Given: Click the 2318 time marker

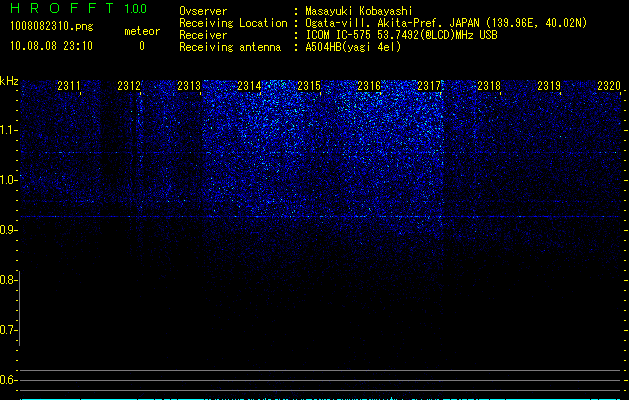Looking at the screenshot, I should tap(489, 85).
